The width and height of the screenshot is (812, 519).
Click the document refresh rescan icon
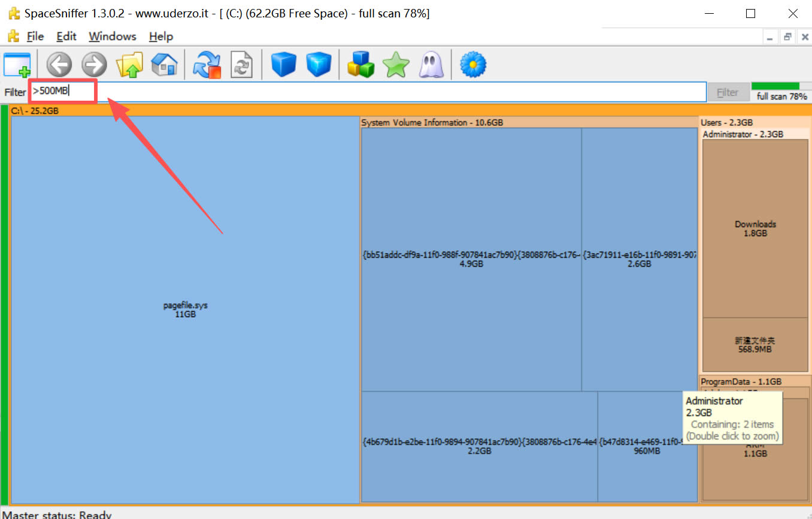241,65
